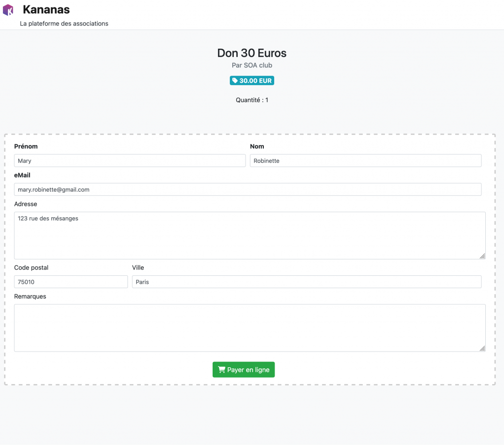
Task: Click the Code postal label
Action: click(x=31, y=267)
